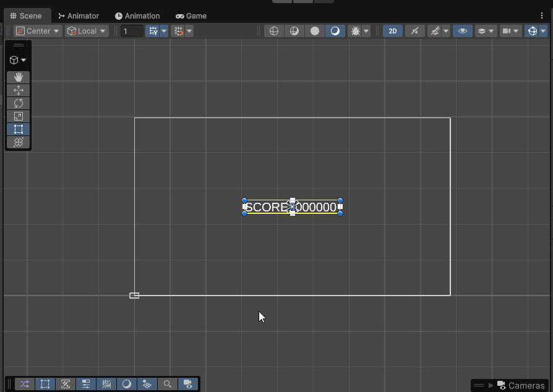553x392 pixels.
Task: Select the Move tool
Action: coord(19,90)
